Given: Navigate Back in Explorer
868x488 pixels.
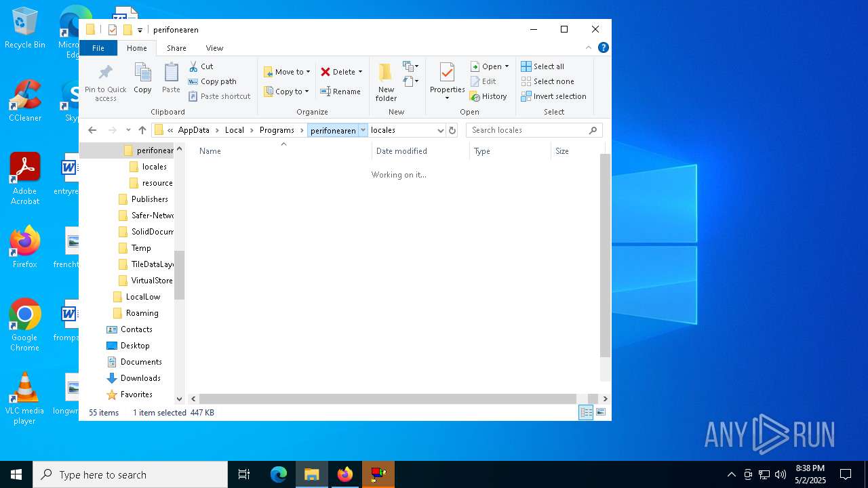Looking at the screenshot, I should coord(93,130).
